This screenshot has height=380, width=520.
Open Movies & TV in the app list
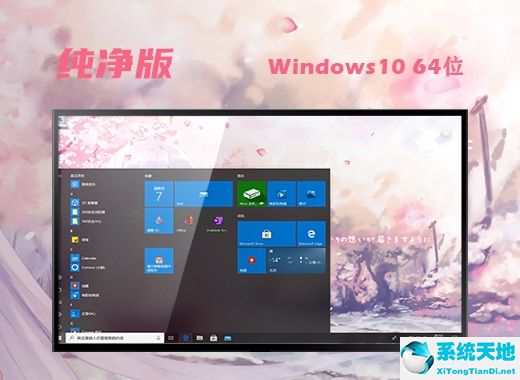[85, 295]
